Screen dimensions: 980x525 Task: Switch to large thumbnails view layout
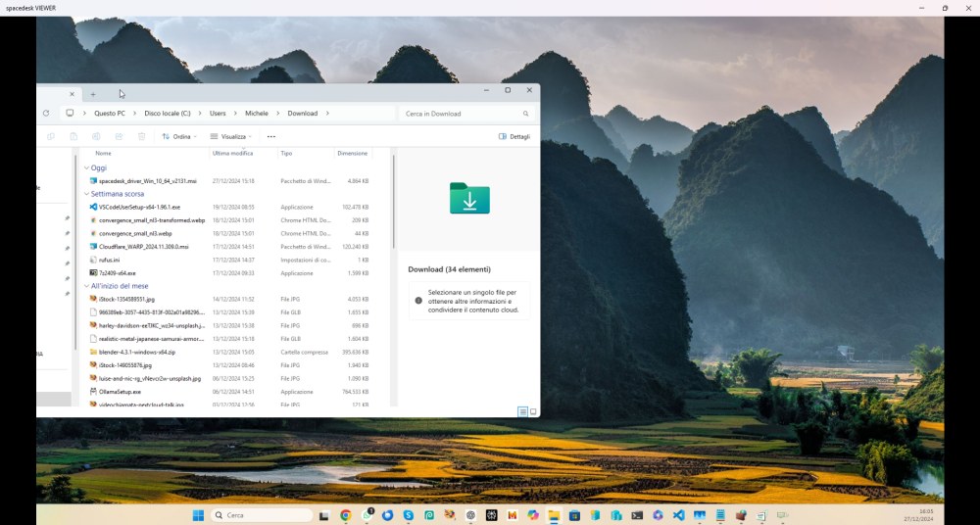pyautogui.click(x=533, y=412)
